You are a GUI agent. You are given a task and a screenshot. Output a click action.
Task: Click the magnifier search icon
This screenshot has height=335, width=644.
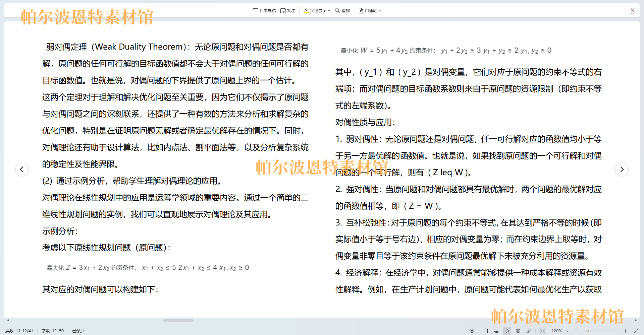click(x=337, y=11)
